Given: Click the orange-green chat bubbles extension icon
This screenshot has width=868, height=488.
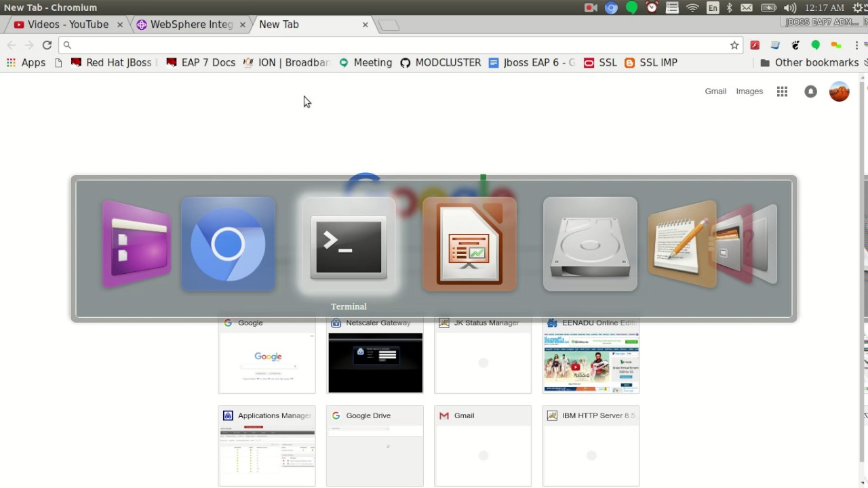Looking at the screenshot, I should point(836,45).
